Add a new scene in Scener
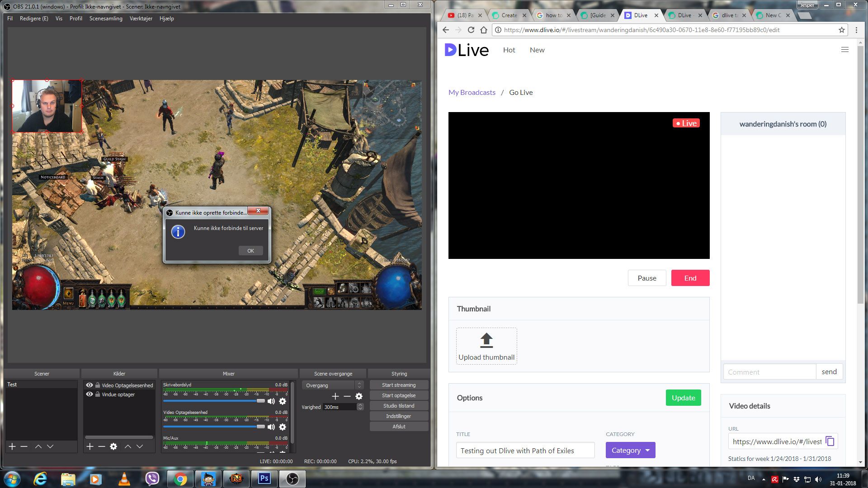868x488 pixels. (12, 446)
